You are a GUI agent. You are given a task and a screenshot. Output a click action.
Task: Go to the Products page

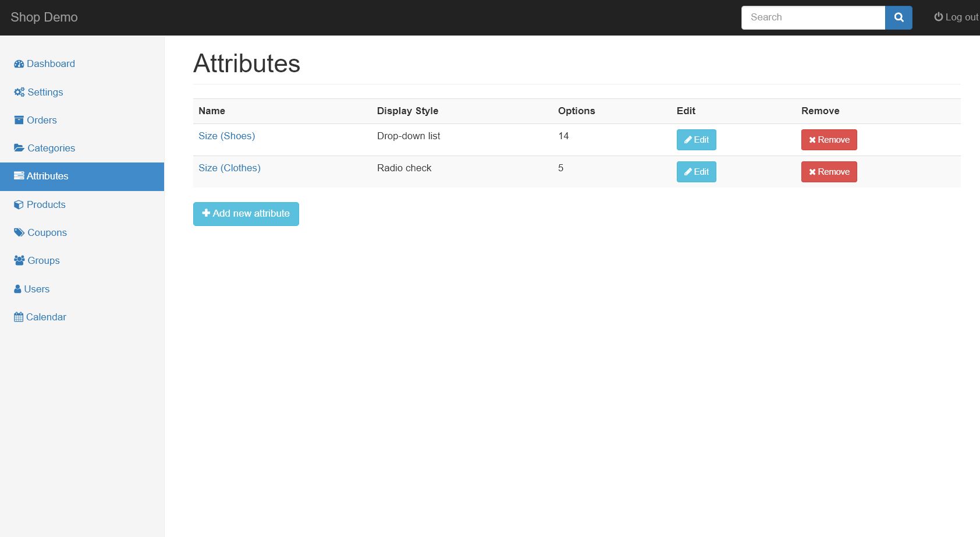pyautogui.click(x=46, y=204)
